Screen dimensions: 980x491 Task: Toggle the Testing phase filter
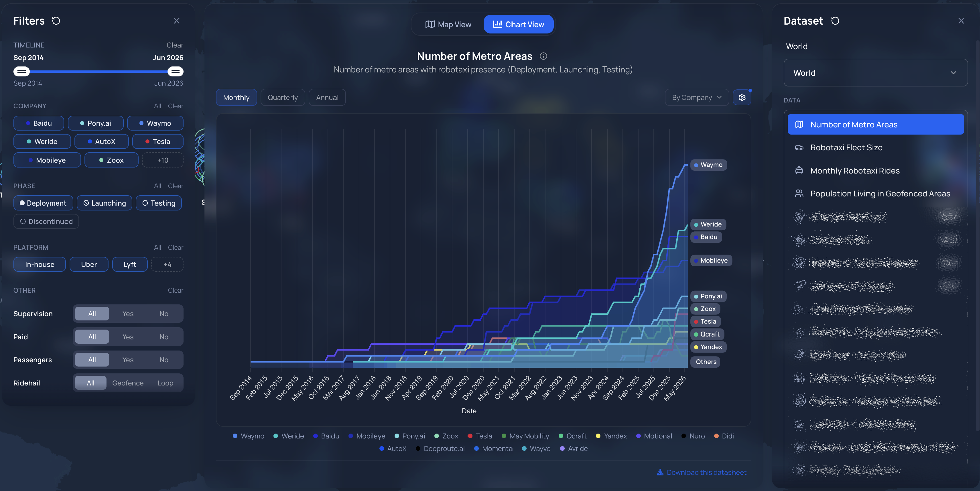159,203
